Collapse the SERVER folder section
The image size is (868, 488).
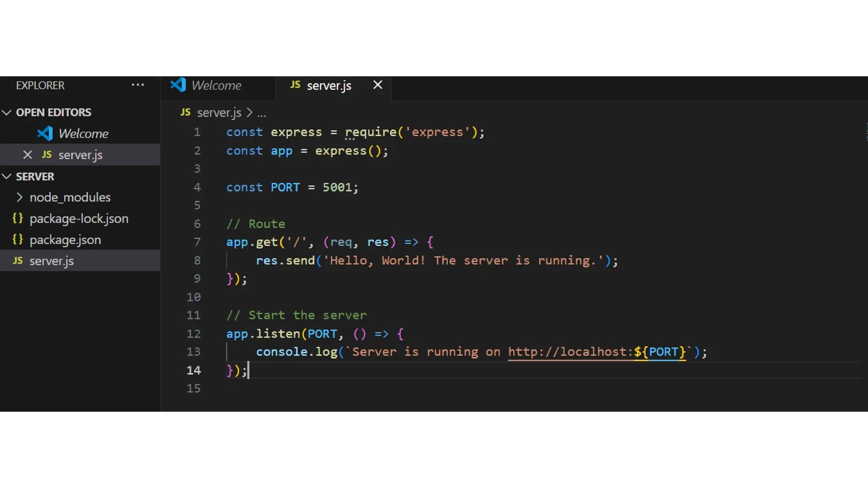point(7,176)
